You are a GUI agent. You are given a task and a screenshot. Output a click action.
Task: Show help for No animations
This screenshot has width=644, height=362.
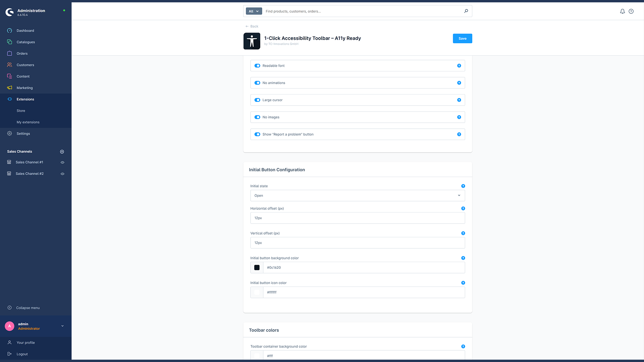[x=459, y=83]
